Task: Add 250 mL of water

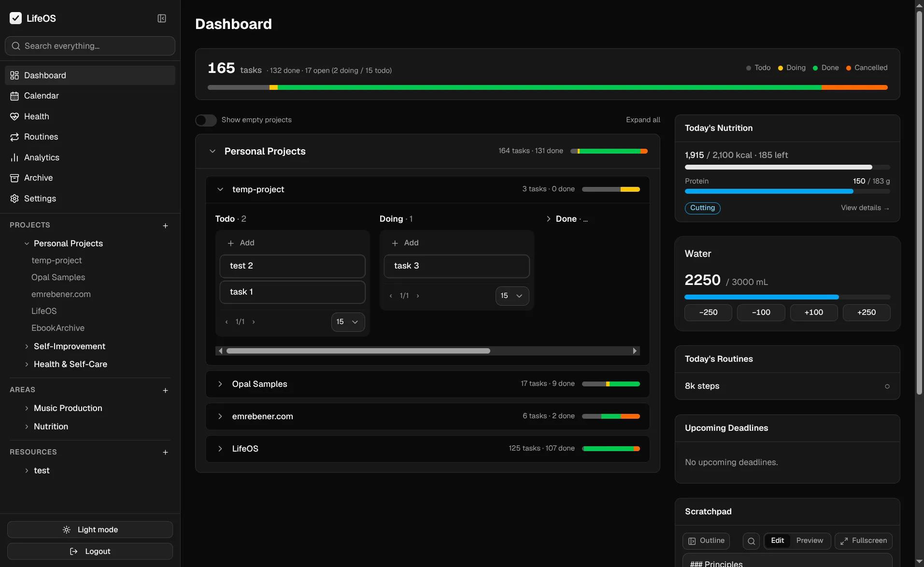Action: tap(866, 312)
